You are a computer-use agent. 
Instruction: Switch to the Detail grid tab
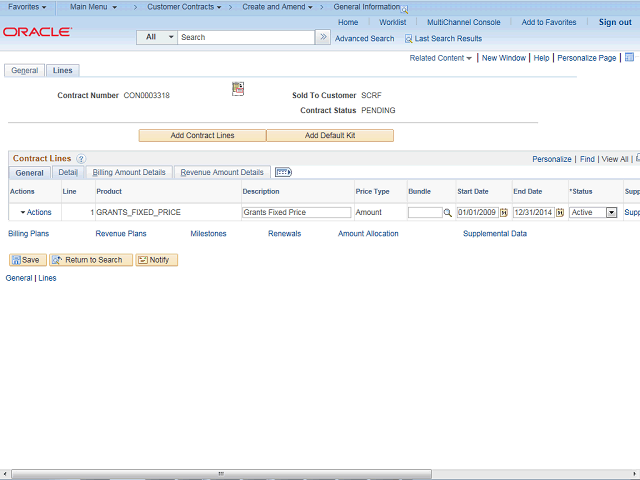coord(68,172)
